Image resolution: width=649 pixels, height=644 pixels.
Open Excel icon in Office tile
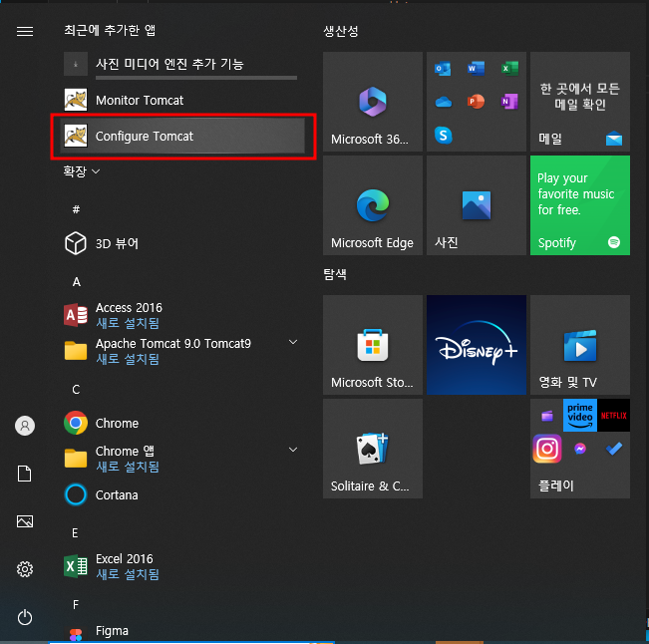pyautogui.click(x=509, y=69)
